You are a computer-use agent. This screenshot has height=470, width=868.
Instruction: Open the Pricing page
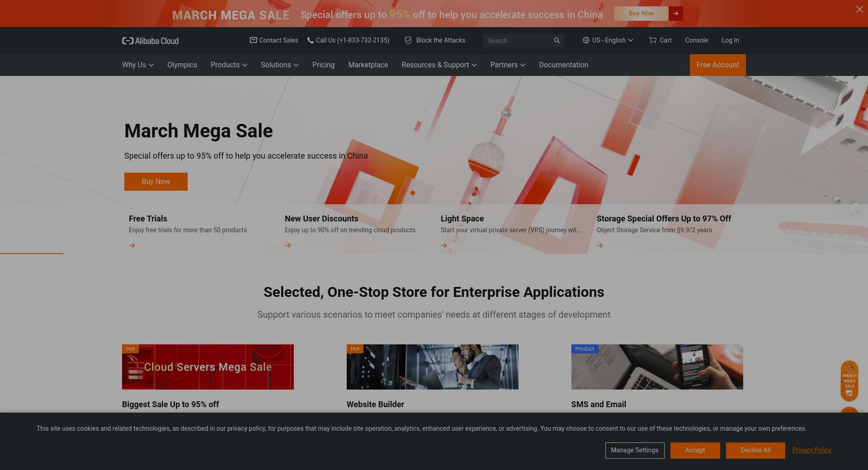tap(323, 65)
